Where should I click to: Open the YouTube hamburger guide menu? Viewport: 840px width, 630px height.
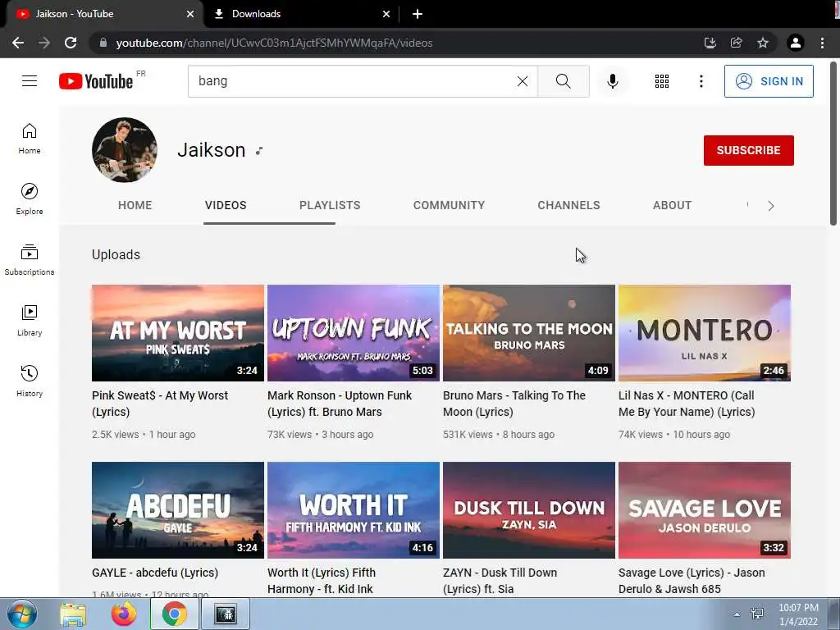click(x=30, y=81)
